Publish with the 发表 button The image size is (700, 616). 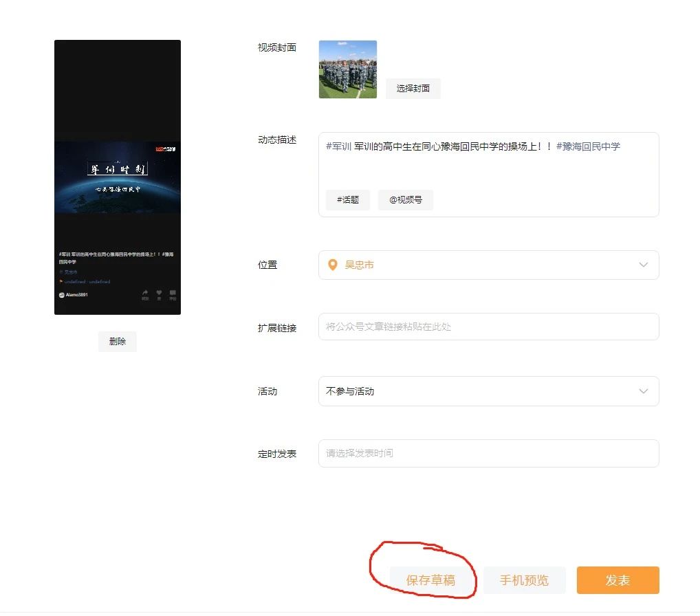(x=618, y=580)
